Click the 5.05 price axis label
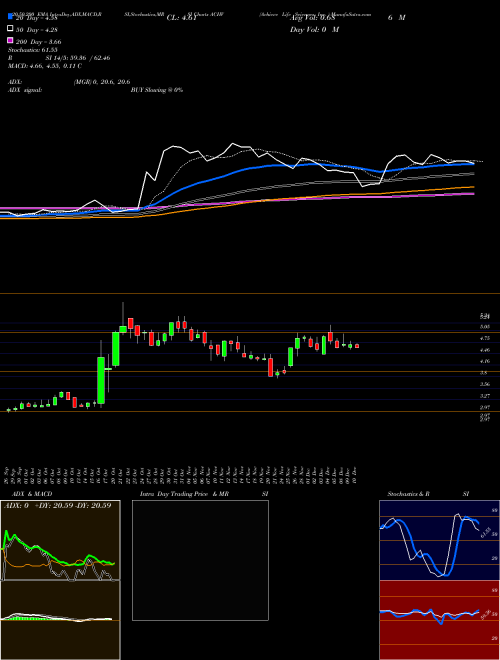Image resolution: width=500 pixels, height=660 pixels. [x=484, y=327]
